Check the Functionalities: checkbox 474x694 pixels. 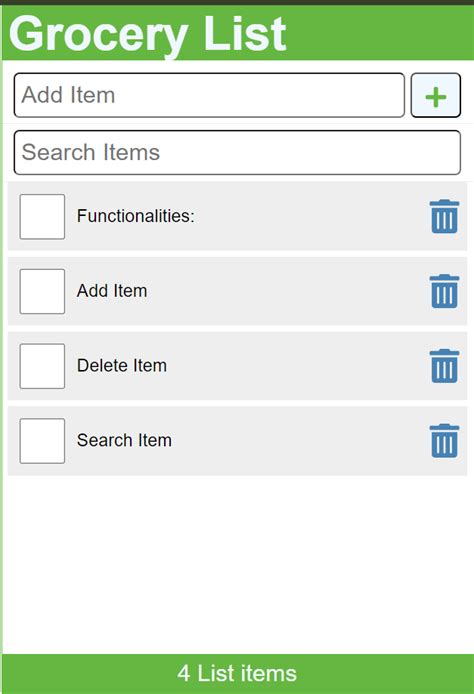(x=42, y=216)
